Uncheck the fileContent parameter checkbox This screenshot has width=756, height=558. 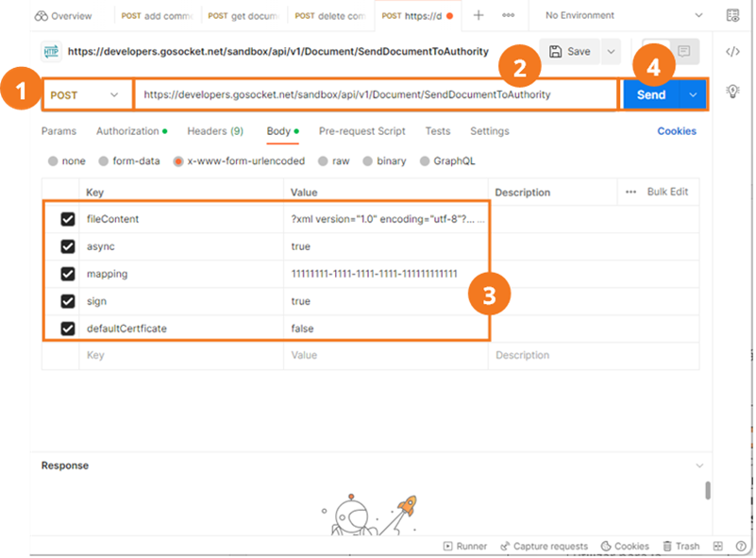point(68,219)
